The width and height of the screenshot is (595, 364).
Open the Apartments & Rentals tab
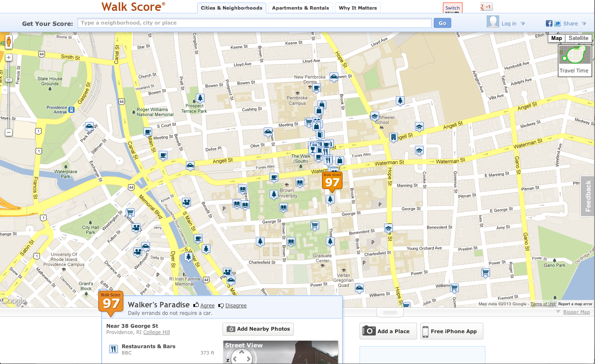coord(300,8)
